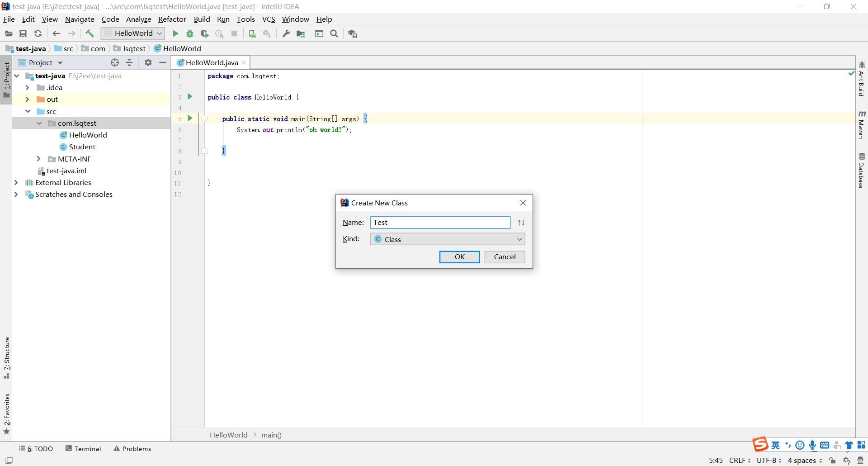Expand the External Libraries node
This screenshot has height=466, width=868.
coord(16,182)
